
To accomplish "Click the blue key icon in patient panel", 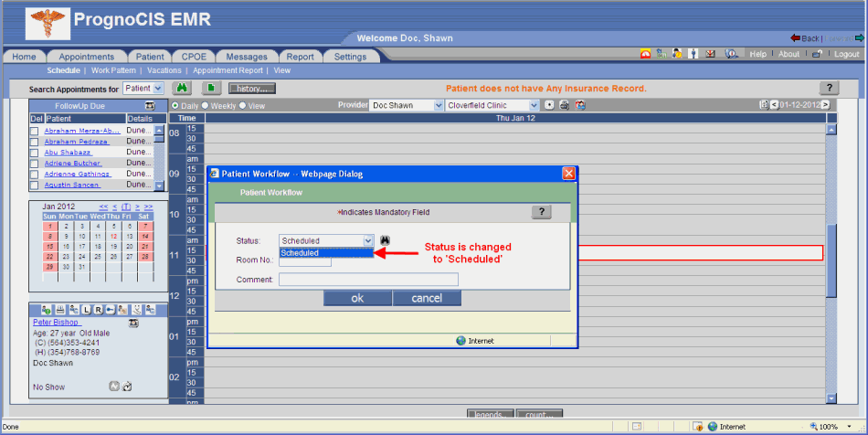I will (111, 310).
